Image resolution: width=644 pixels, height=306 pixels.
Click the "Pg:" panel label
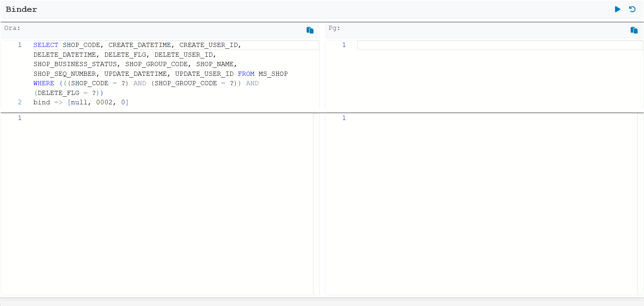(334, 28)
